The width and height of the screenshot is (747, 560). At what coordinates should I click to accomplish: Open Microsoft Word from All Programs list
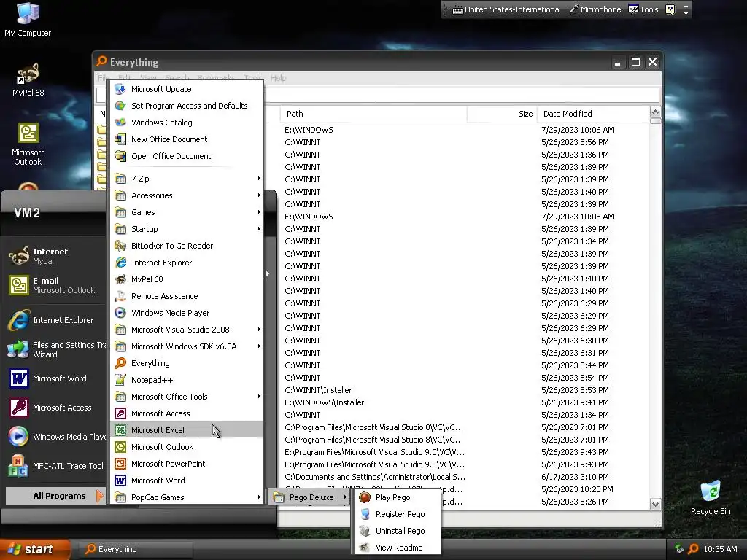pos(187,481)
